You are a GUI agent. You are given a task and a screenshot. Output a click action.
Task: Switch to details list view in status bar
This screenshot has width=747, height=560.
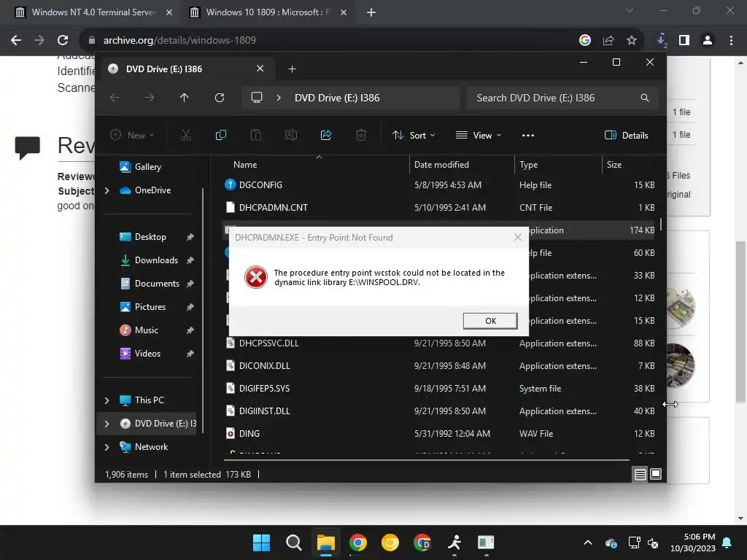pyautogui.click(x=640, y=474)
